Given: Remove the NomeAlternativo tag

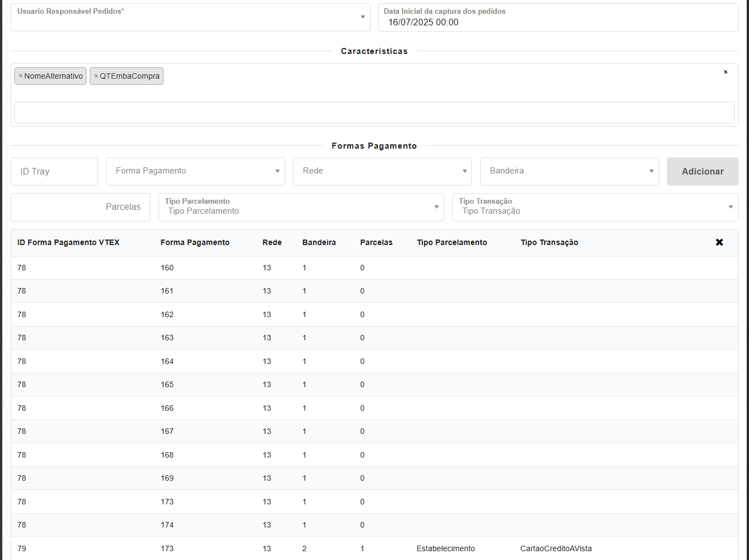Looking at the screenshot, I should click(20, 76).
